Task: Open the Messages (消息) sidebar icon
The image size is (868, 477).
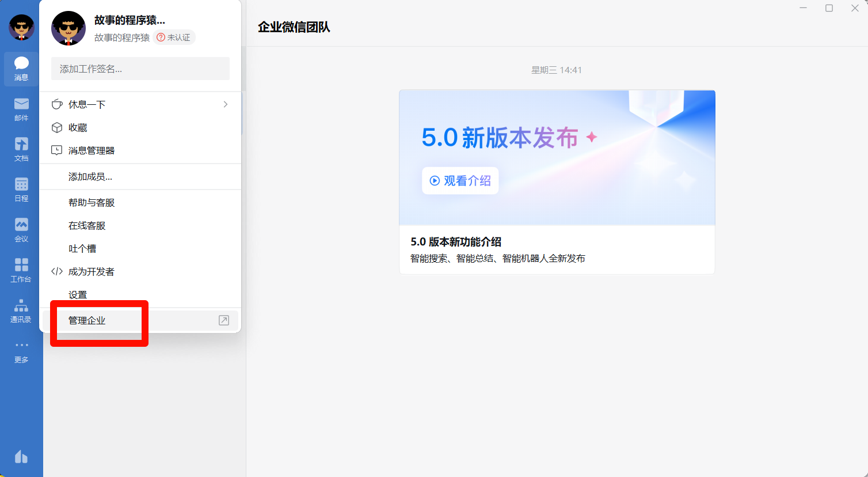Action: pos(21,69)
